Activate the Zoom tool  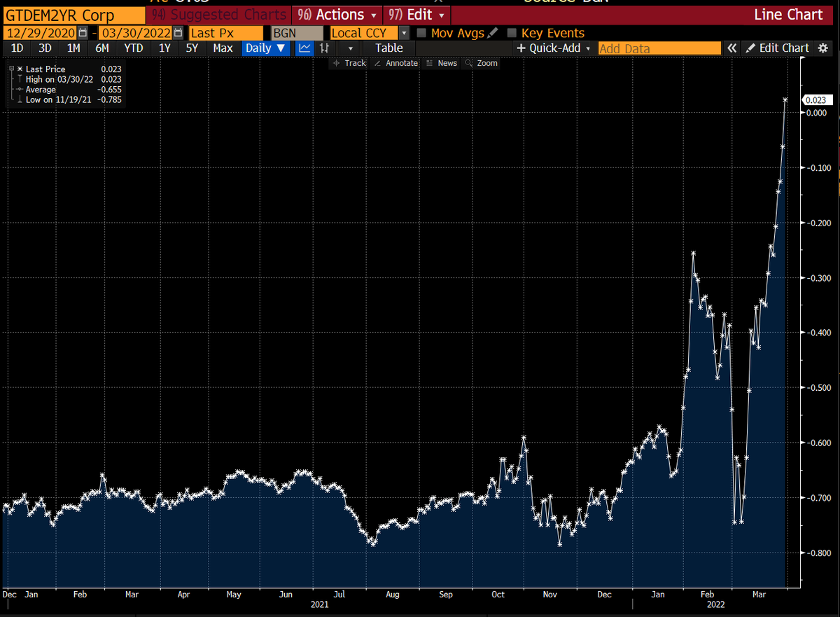pyautogui.click(x=482, y=63)
